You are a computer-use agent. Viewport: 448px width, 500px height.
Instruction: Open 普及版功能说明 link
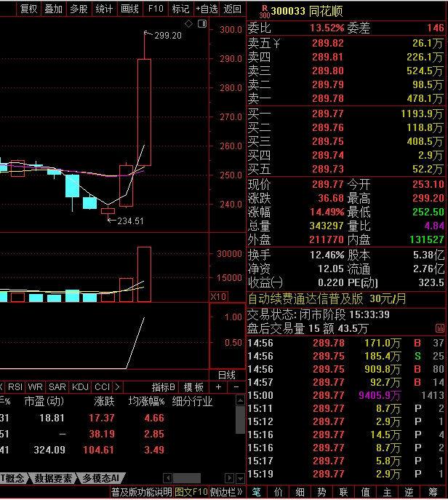coord(142,492)
